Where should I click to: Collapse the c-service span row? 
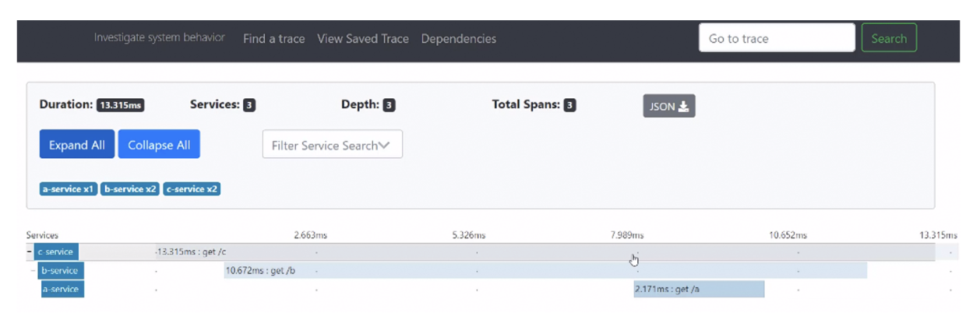click(x=30, y=252)
